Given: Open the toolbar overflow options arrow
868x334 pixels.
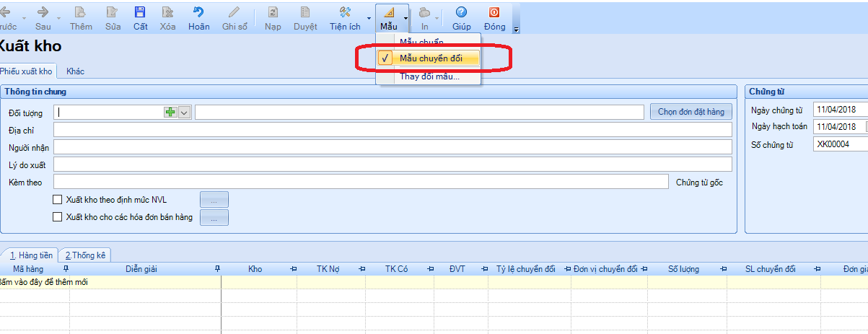Looking at the screenshot, I should point(517,30).
